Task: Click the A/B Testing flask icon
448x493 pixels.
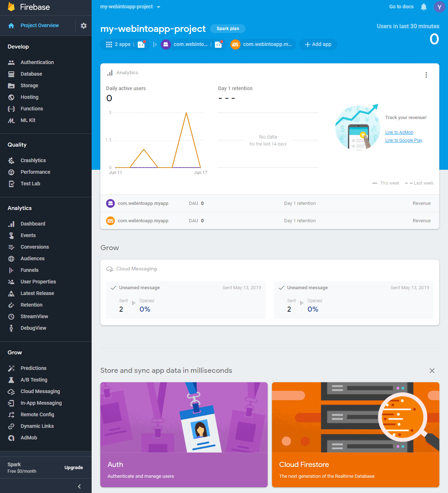Action: pos(11,380)
